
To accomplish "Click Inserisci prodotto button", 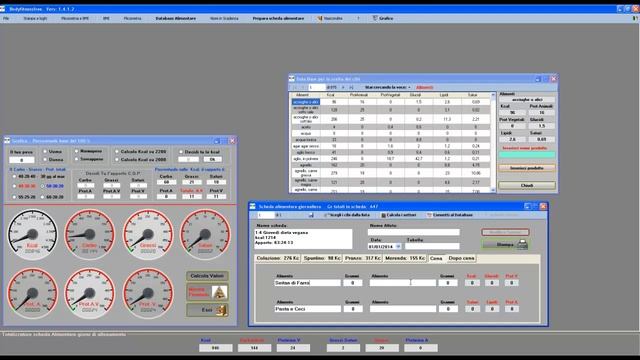I will tap(527, 168).
